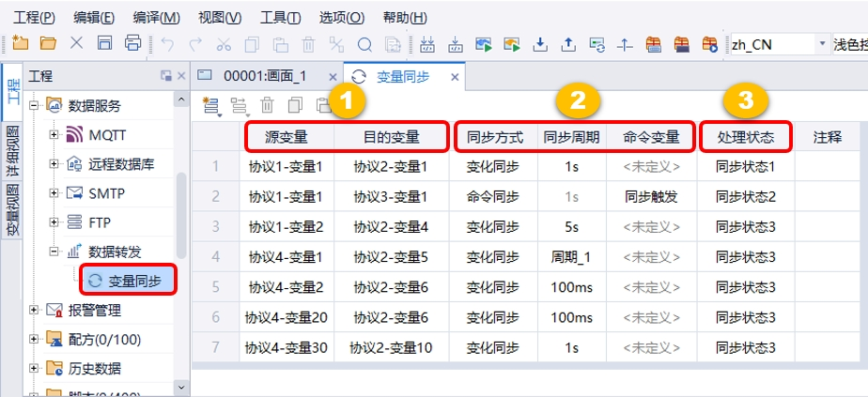This screenshot has width=868, height=397.
Task: Open a project using the yellow folder icon
Action: pyautogui.click(x=48, y=44)
